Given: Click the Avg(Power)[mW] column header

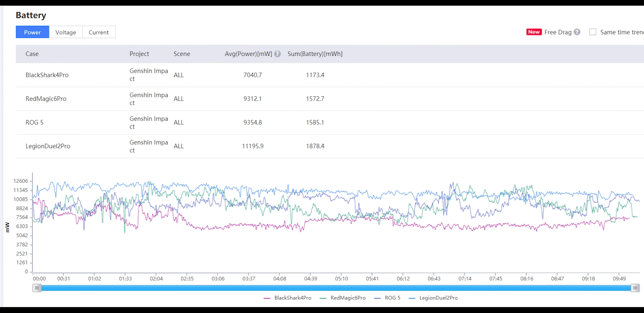Looking at the screenshot, I should tap(248, 54).
